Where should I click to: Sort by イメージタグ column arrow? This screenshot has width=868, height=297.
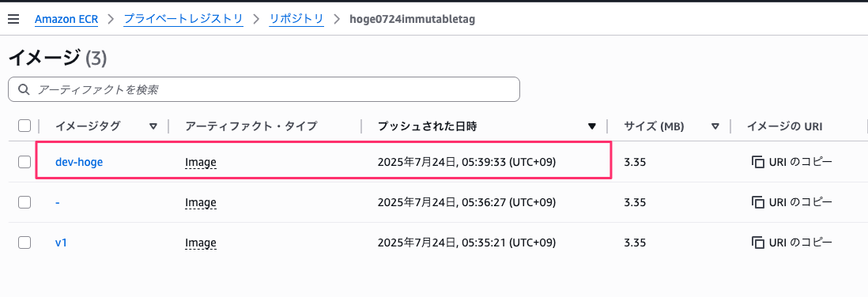pos(153,126)
